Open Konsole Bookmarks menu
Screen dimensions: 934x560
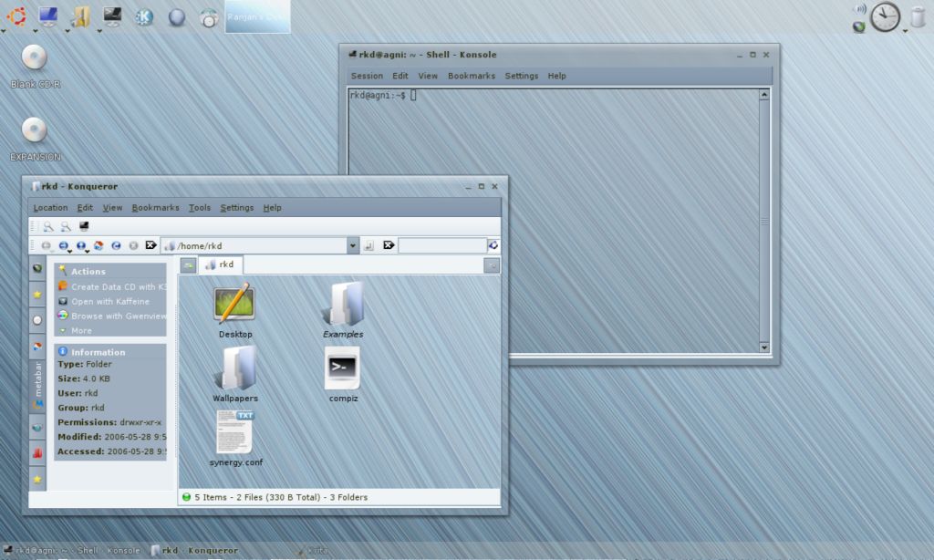click(x=472, y=76)
